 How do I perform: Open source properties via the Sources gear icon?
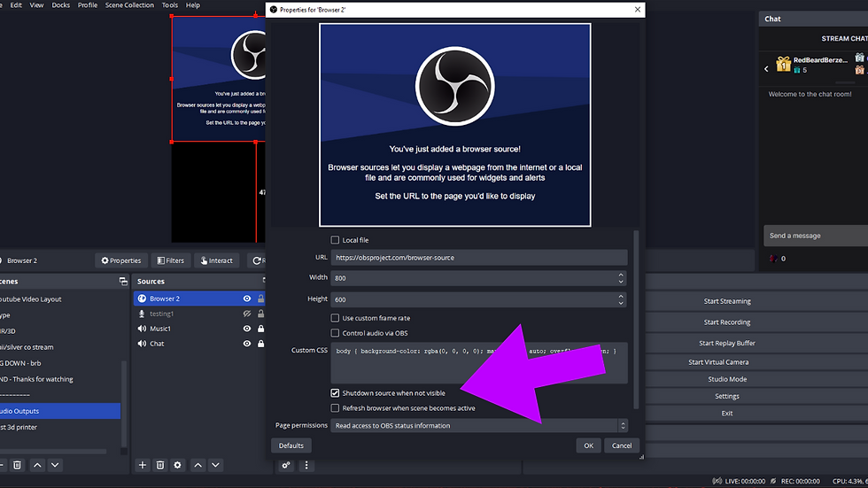(x=178, y=465)
